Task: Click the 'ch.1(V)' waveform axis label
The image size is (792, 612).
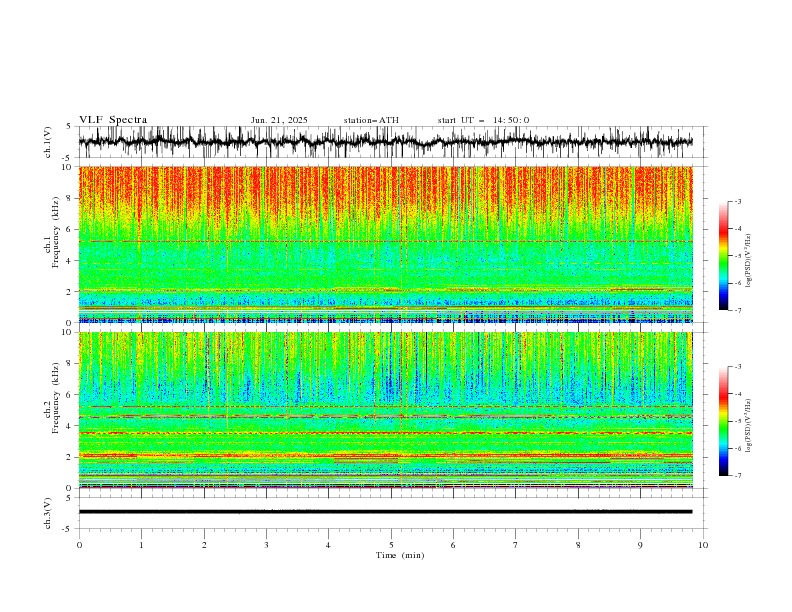Action: tap(48, 142)
